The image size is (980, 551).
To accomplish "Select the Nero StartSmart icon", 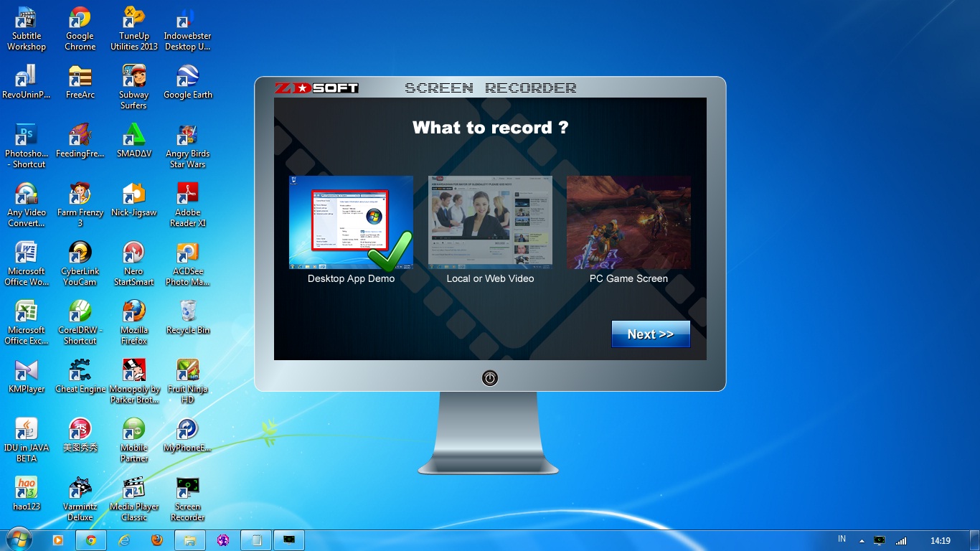I will click(134, 263).
